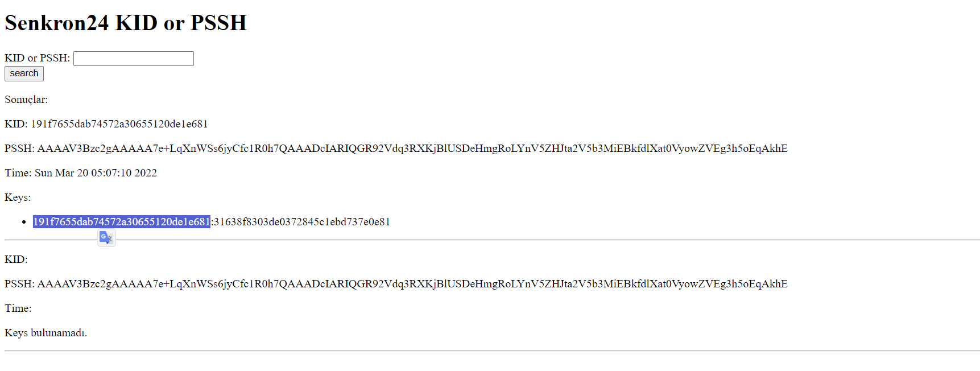Focus the KID or PSSH input field
Screen dimensions: 980x371
pos(134,59)
